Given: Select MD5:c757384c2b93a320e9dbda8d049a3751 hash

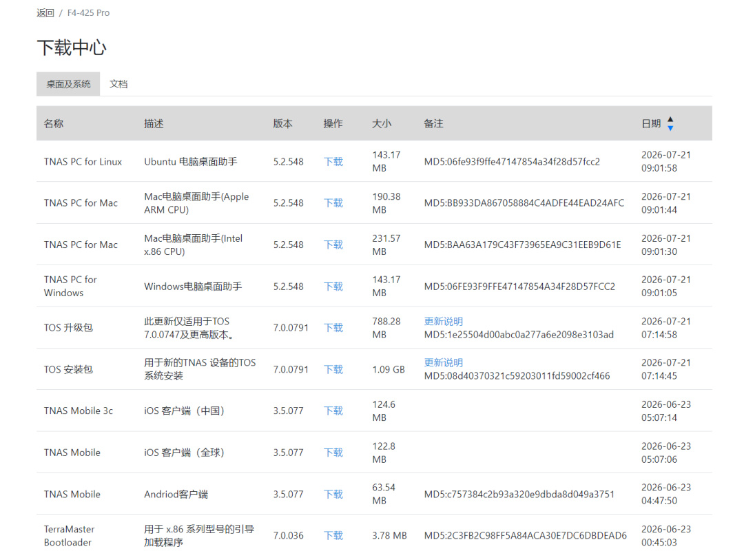Looking at the screenshot, I should 519,495.
